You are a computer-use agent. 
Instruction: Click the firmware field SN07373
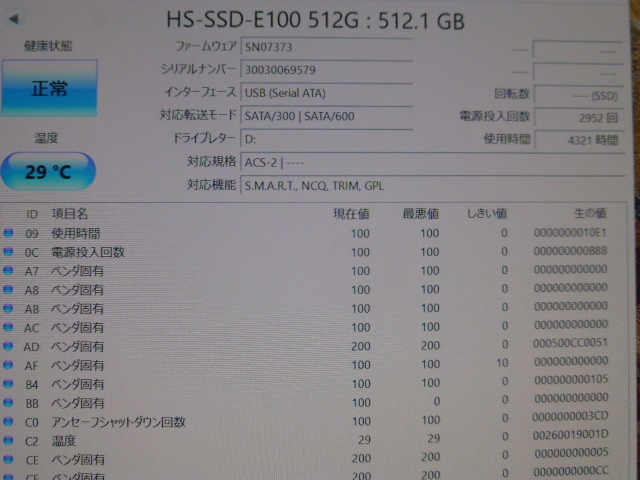327,47
